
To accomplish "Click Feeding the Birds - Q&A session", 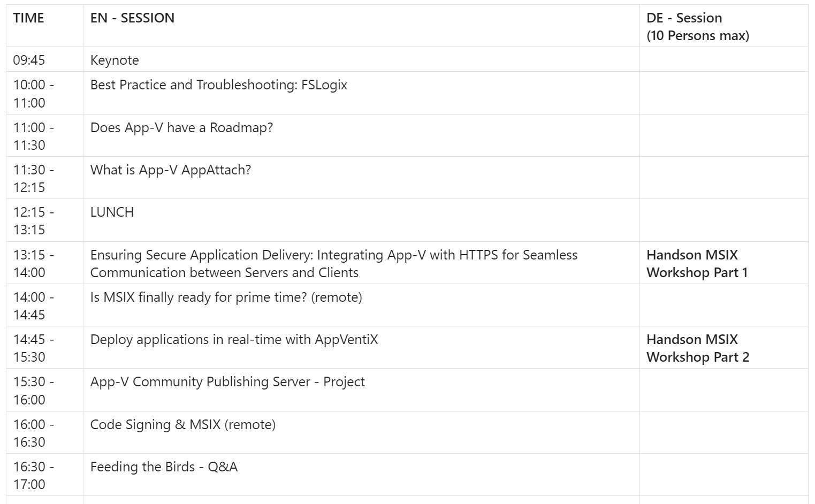I will 164,467.
